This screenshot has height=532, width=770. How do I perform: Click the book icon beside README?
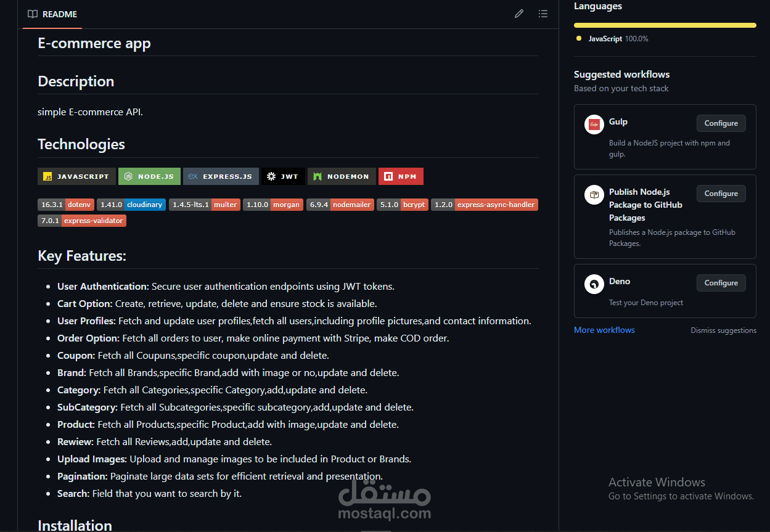[x=33, y=14]
